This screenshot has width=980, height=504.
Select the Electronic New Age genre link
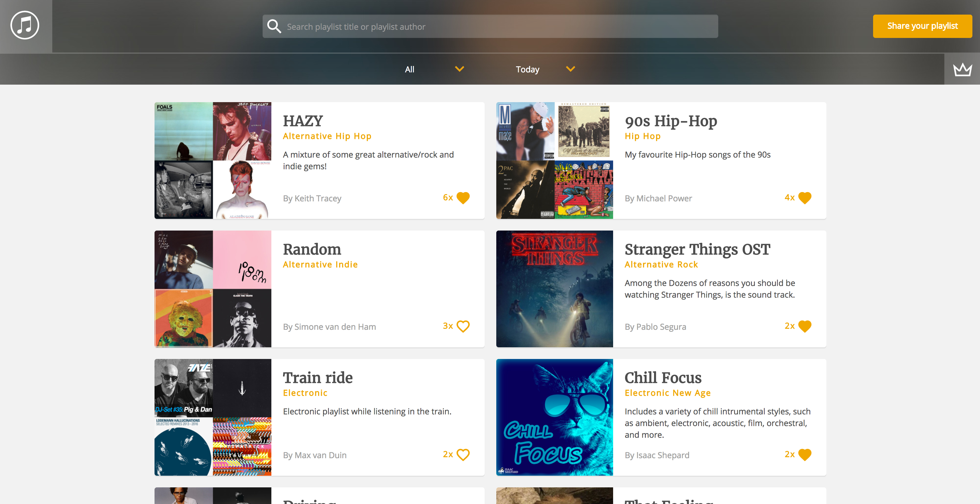[668, 393]
